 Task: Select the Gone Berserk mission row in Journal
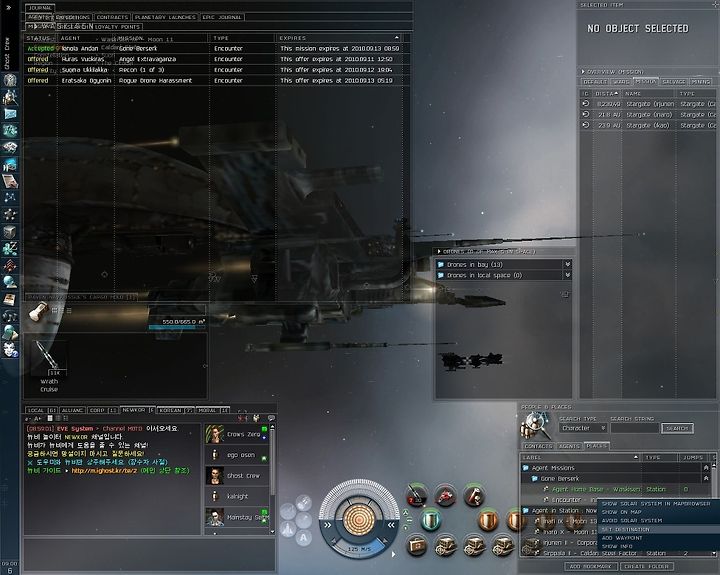coord(214,48)
